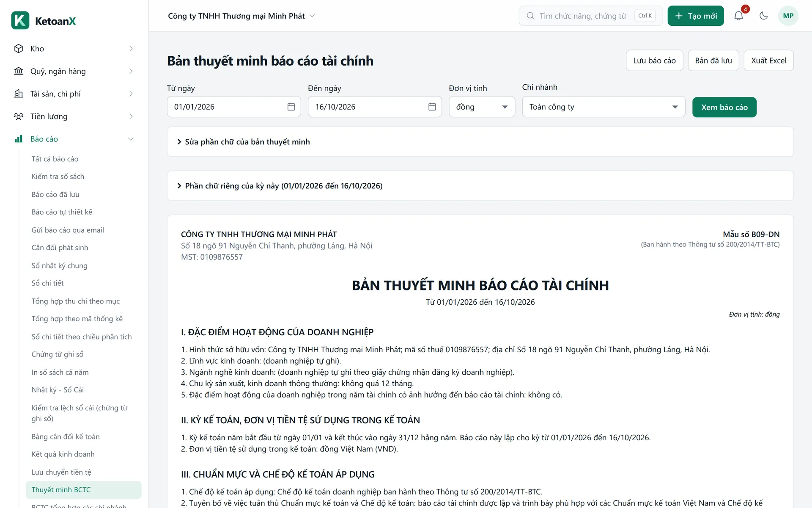Open Sổ nhật ký chung
This screenshot has height=508, width=812.
tap(60, 265)
